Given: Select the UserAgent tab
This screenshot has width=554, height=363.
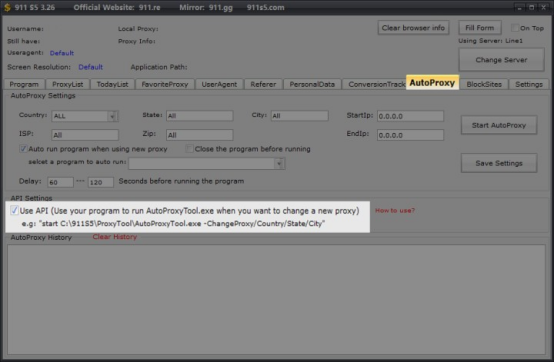Looking at the screenshot, I should pyautogui.click(x=219, y=84).
